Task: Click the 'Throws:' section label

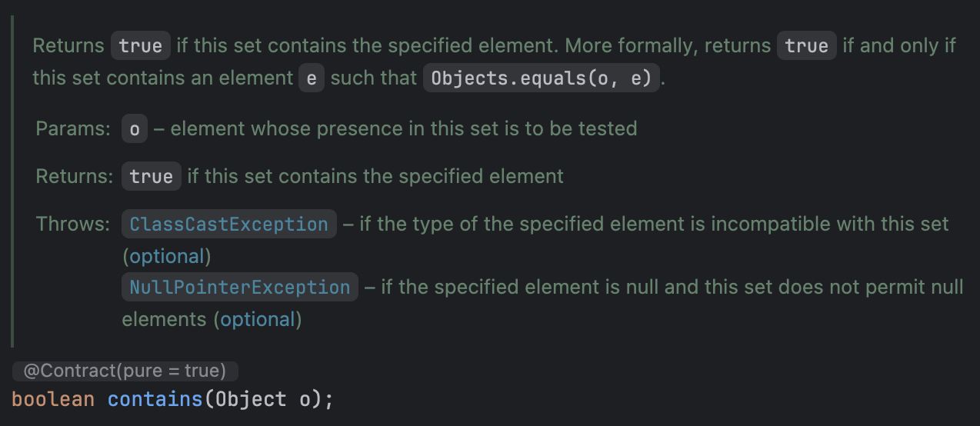Action: 73,224
